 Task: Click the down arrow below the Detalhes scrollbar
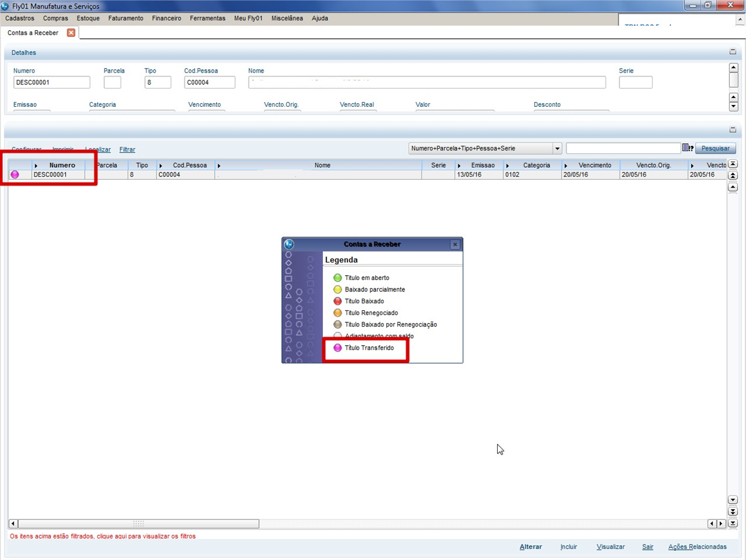coord(733,106)
